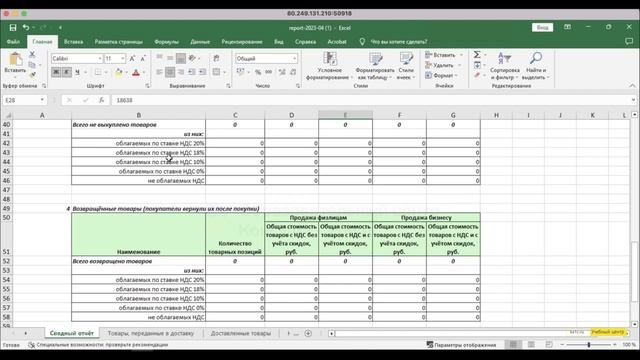Align cell text to the left
The height and width of the screenshot is (360, 640).
point(160,72)
